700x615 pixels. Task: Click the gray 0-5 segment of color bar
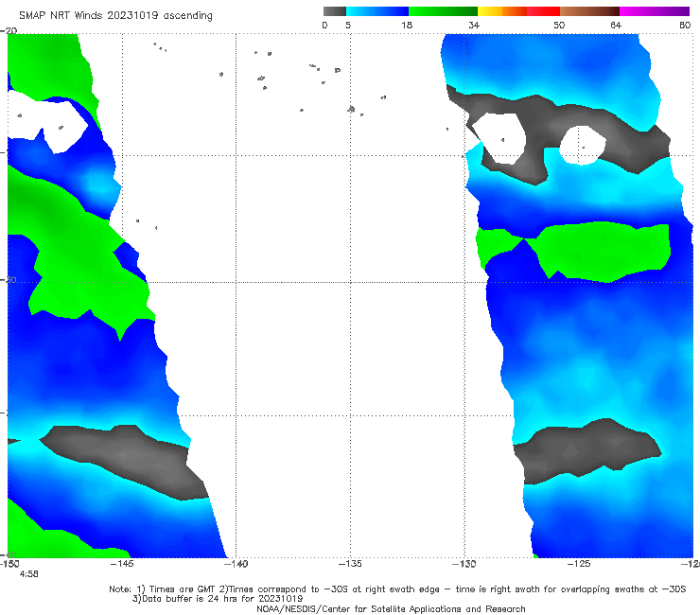(x=334, y=11)
